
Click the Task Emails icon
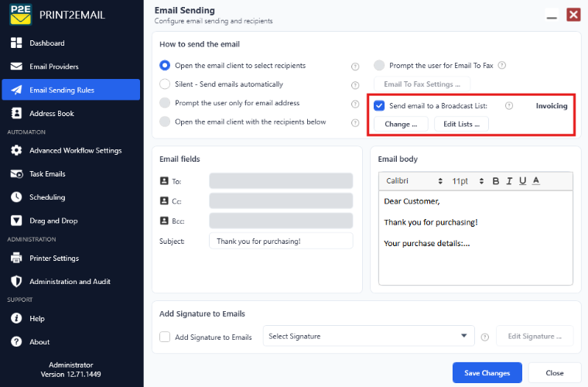[16, 174]
